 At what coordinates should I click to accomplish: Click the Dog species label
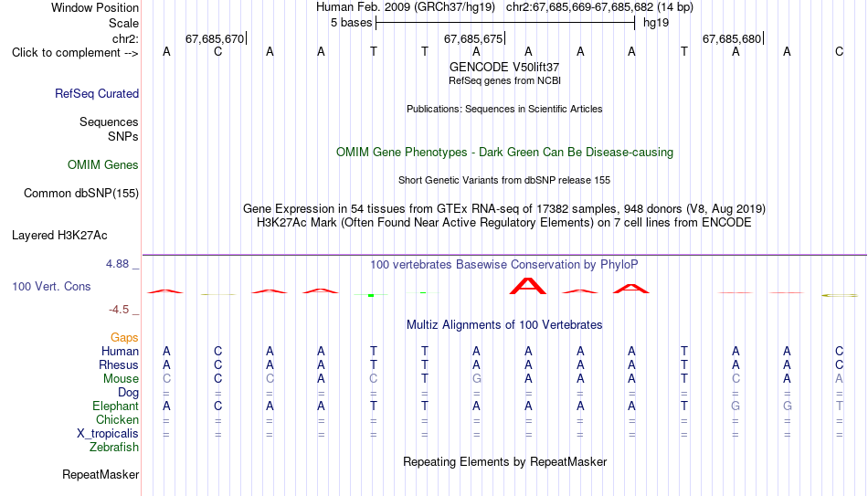tap(129, 393)
